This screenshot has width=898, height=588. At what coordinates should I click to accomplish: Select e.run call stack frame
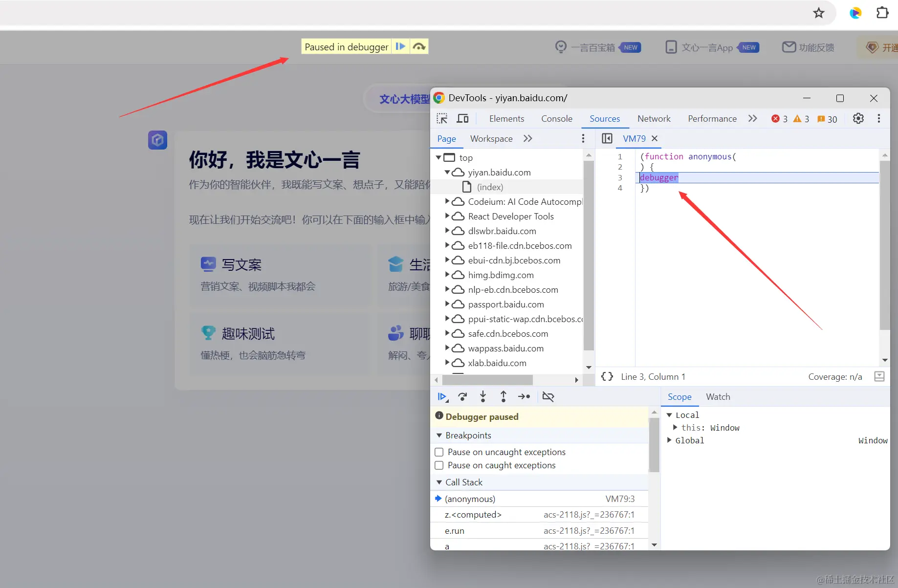539,531
